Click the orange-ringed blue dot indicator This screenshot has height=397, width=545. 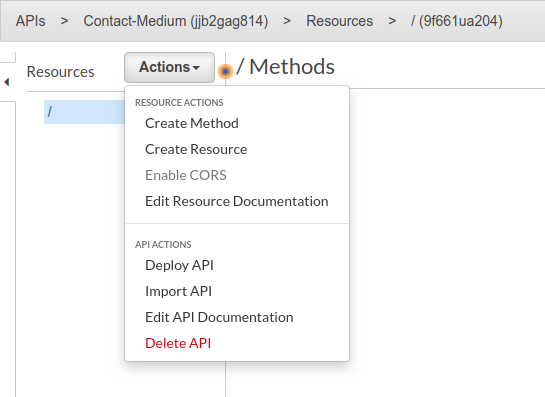click(x=225, y=71)
